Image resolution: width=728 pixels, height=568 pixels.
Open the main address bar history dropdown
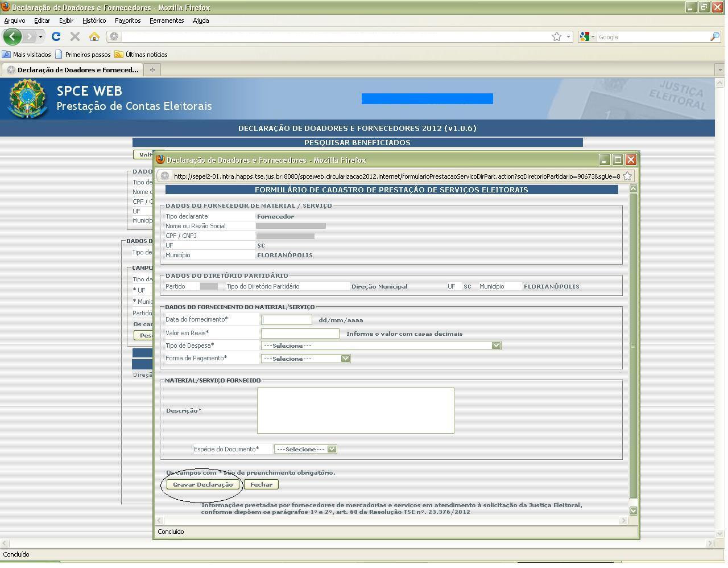[568, 37]
